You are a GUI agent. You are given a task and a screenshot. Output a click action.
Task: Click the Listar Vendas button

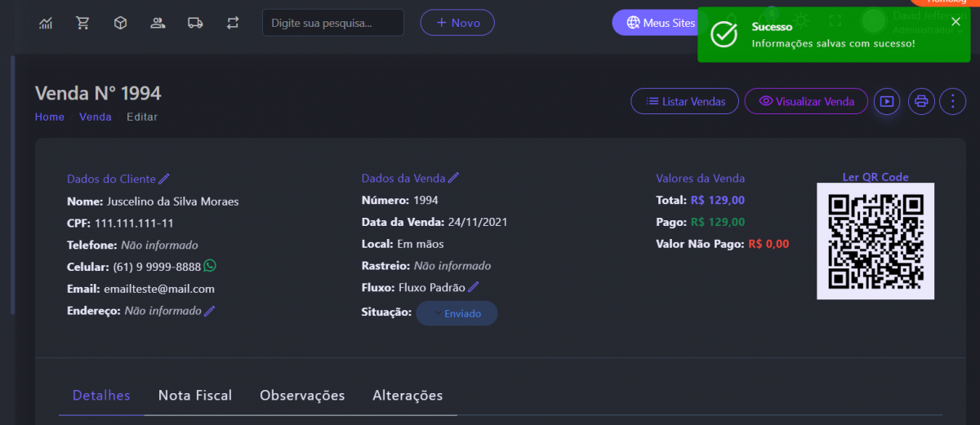(x=684, y=101)
